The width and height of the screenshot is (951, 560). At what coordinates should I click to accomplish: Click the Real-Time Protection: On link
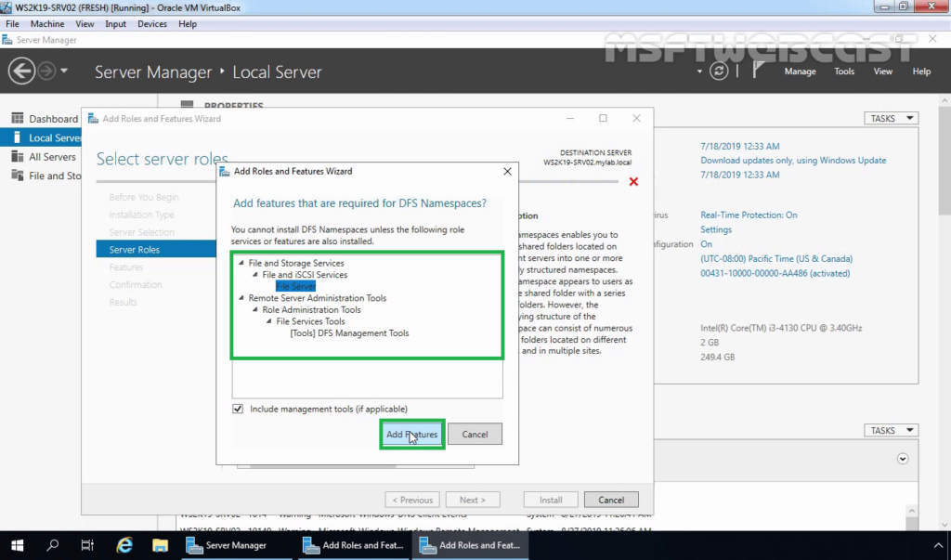(x=749, y=215)
